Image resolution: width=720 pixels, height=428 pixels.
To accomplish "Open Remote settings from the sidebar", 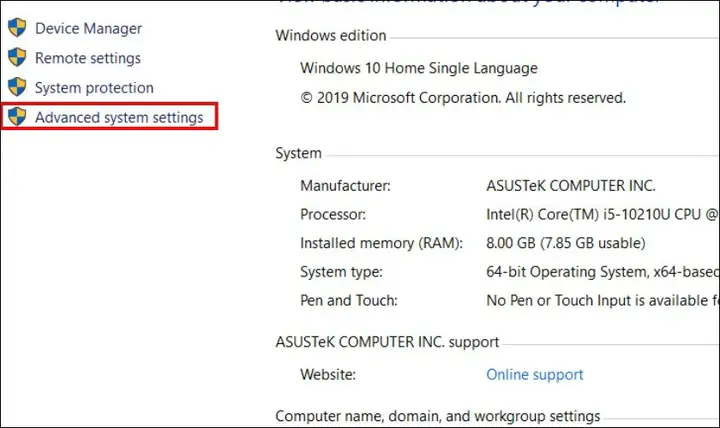I will click(88, 58).
